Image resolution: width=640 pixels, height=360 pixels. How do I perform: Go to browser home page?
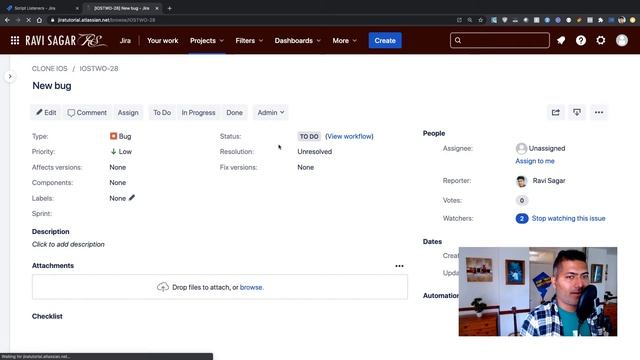(39, 20)
